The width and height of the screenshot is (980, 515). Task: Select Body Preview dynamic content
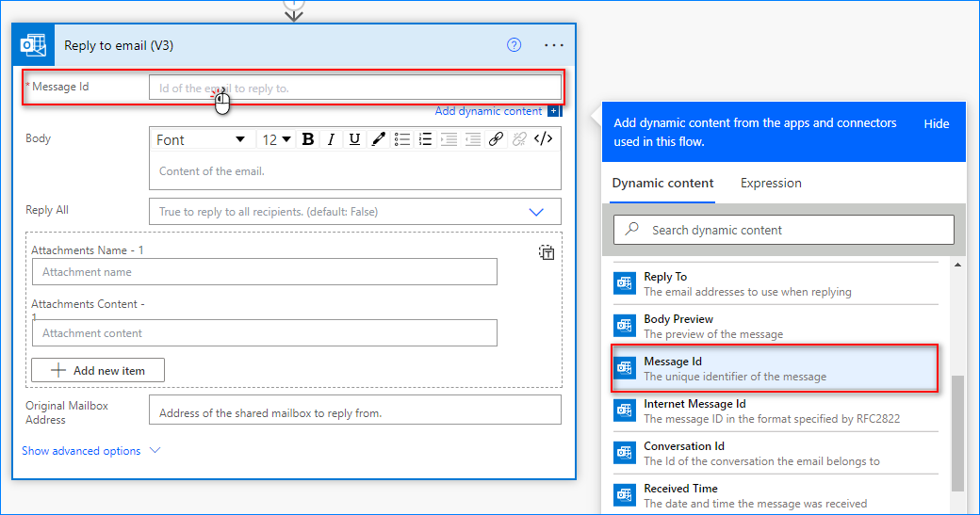[x=775, y=326]
